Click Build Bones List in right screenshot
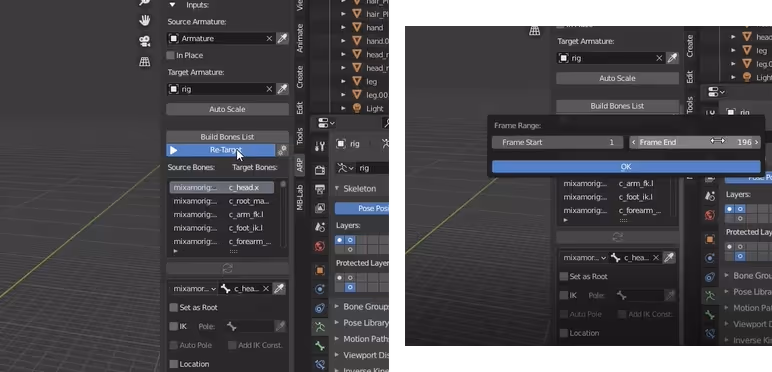 (617, 106)
